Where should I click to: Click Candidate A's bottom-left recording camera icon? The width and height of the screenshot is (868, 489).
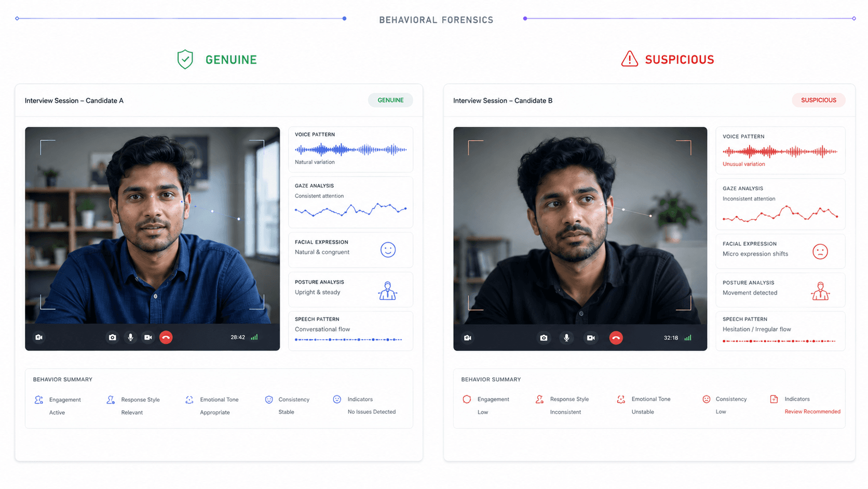[39, 337]
